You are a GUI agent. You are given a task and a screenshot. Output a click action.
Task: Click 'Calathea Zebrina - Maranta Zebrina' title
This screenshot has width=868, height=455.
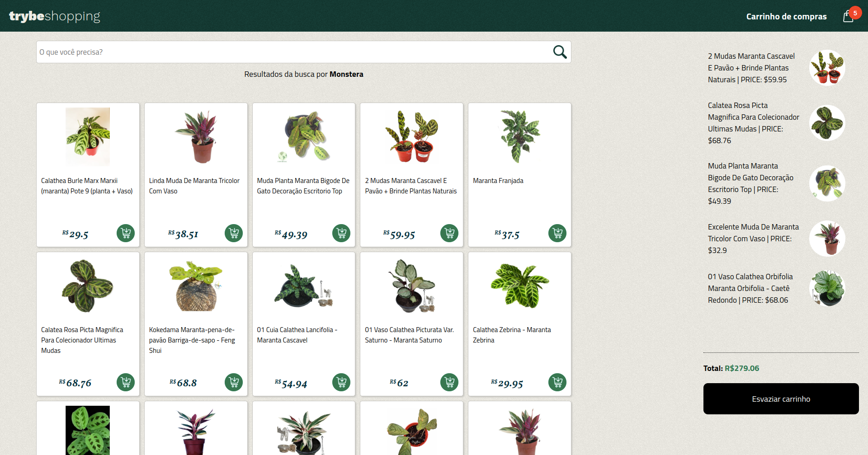512,335
